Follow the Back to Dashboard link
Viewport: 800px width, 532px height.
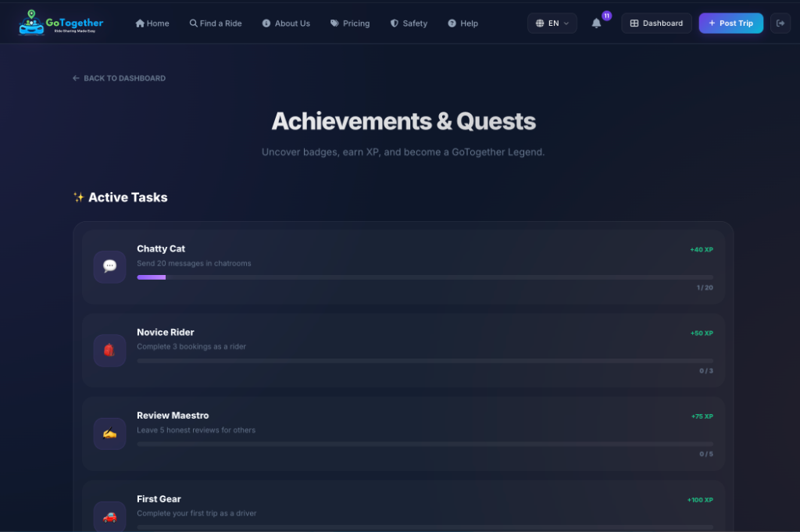coord(119,78)
